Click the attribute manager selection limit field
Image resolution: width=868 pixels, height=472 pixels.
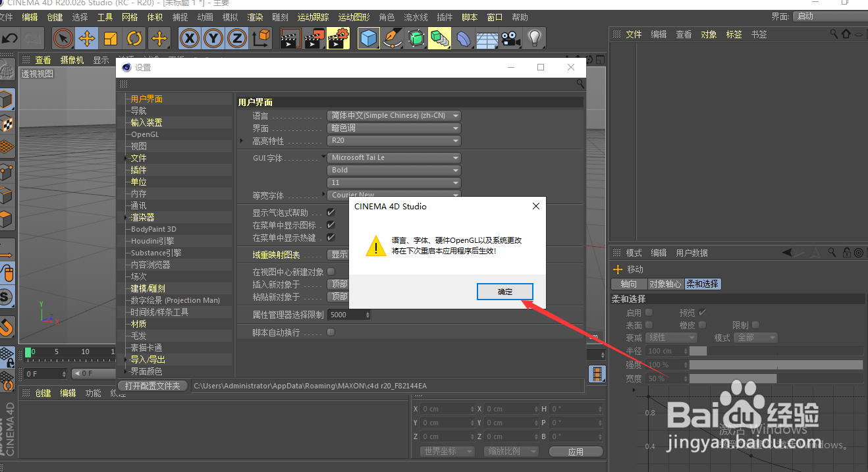coord(349,315)
